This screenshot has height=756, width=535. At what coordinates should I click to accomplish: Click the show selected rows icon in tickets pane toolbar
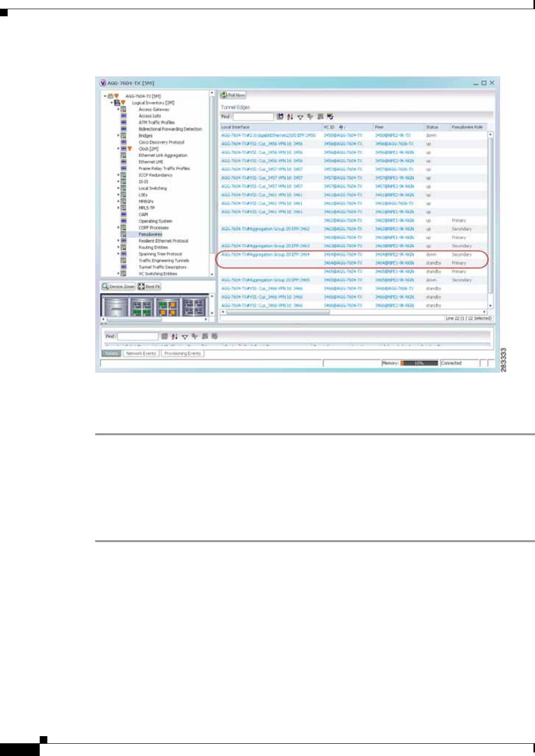(x=214, y=337)
